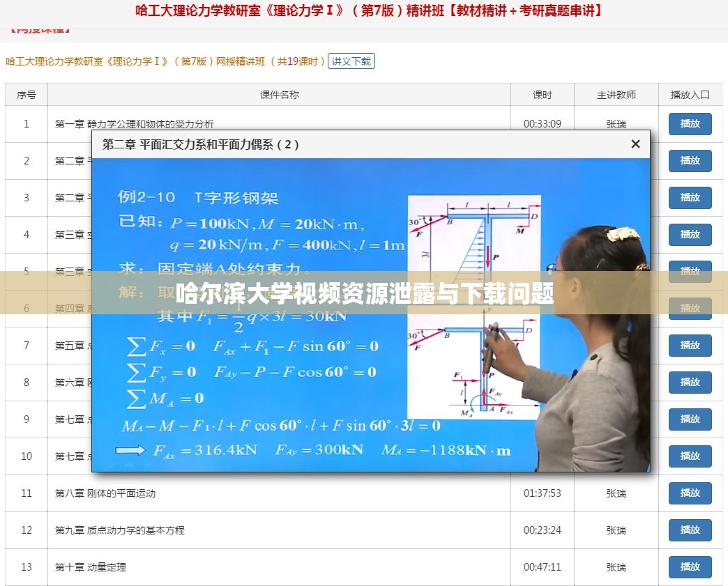The height and width of the screenshot is (586, 728).
Task: Play lesson 11 with its 播放 button
Action: click(x=690, y=493)
